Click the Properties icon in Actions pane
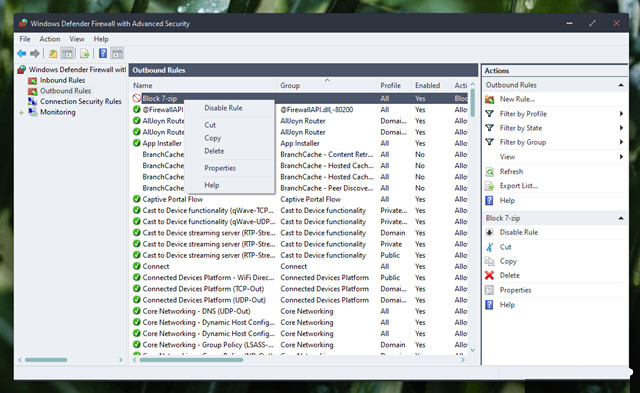This screenshot has width=640, height=393. (489, 290)
